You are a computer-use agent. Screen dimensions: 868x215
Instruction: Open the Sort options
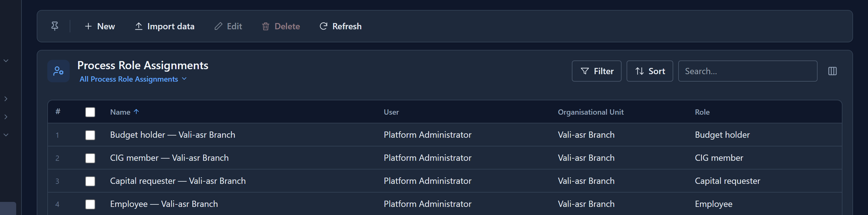pyautogui.click(x=650, y=71)
